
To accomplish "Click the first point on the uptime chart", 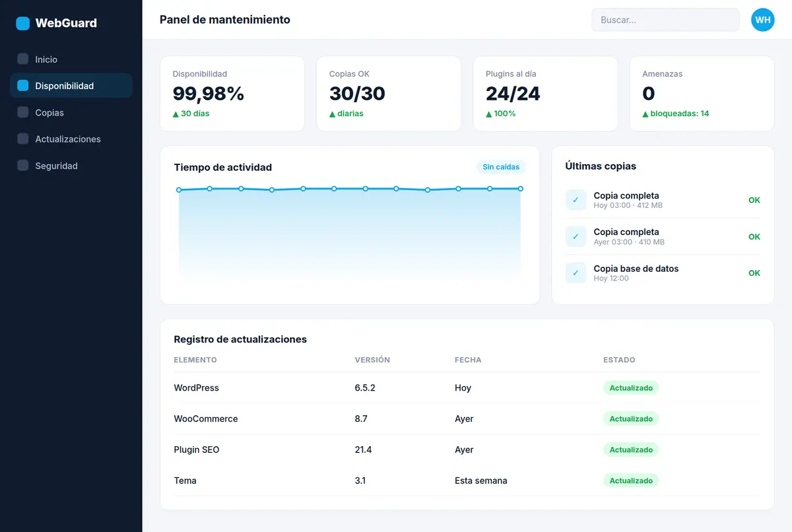I will pyautogui.click(x=179, y=190).
